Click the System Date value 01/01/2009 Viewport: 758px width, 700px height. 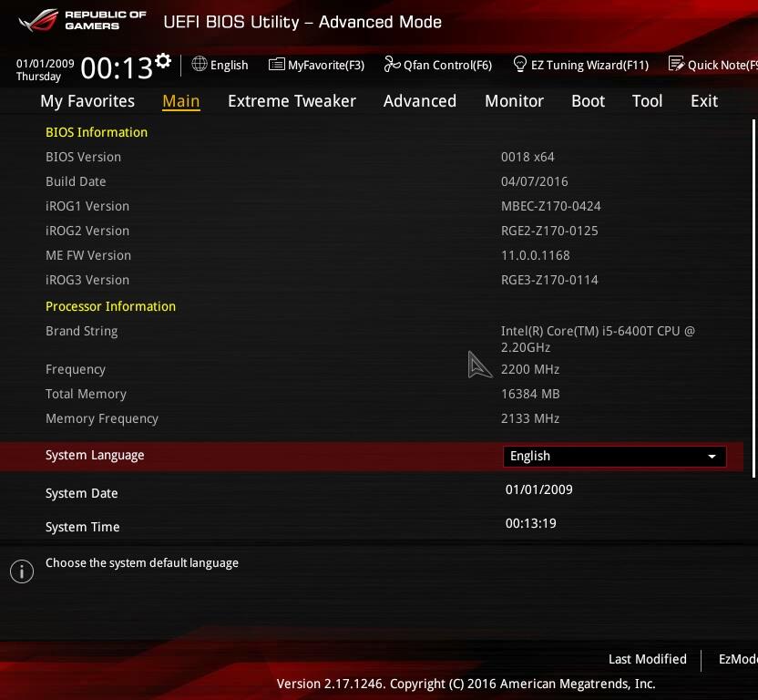[x=539, y=489]
